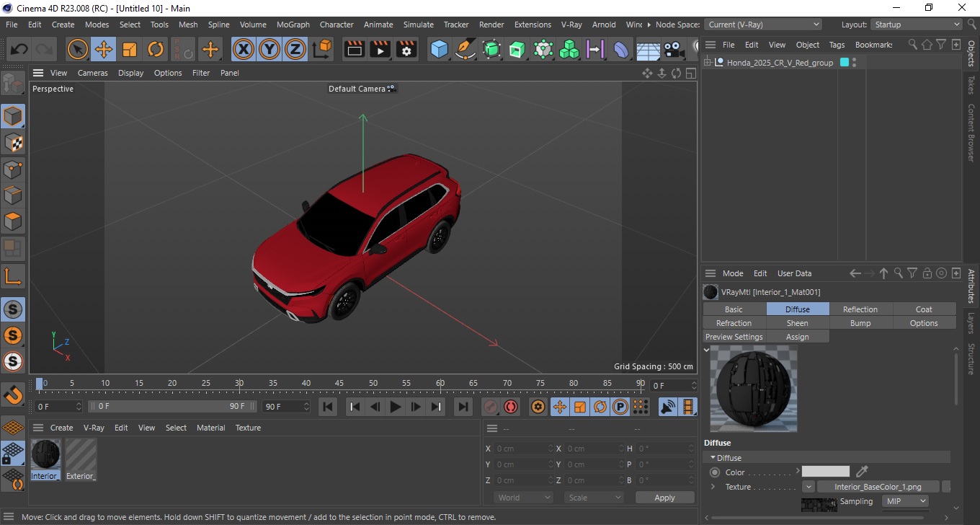Add a camera object from toolbar

tap(673, 50)
